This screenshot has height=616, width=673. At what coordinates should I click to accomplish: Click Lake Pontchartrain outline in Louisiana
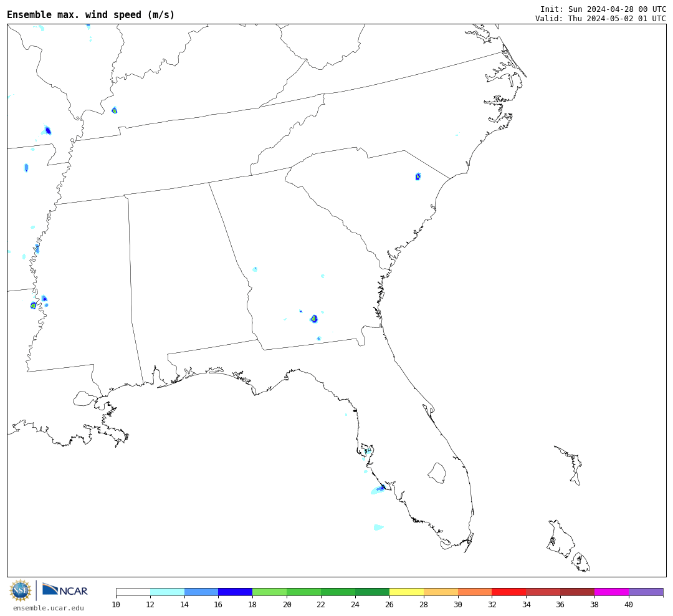point(85,398)
